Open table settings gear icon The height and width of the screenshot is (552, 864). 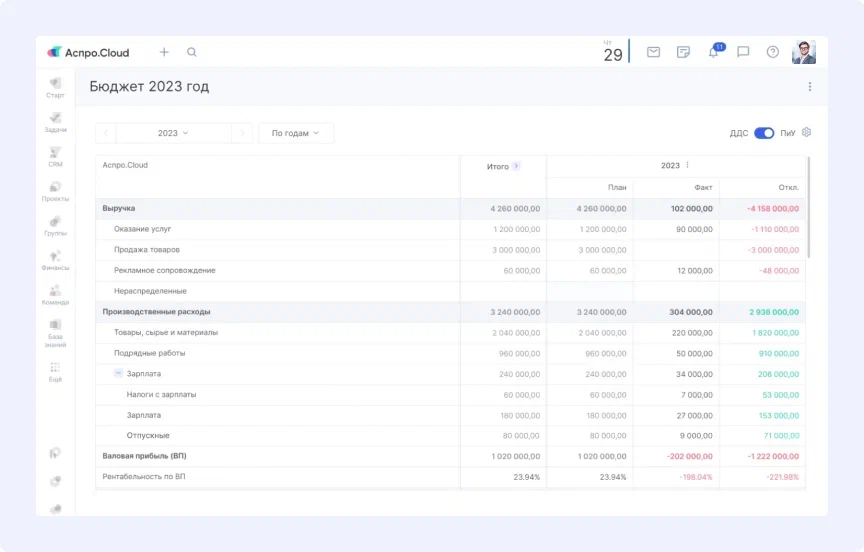point(807,132)
